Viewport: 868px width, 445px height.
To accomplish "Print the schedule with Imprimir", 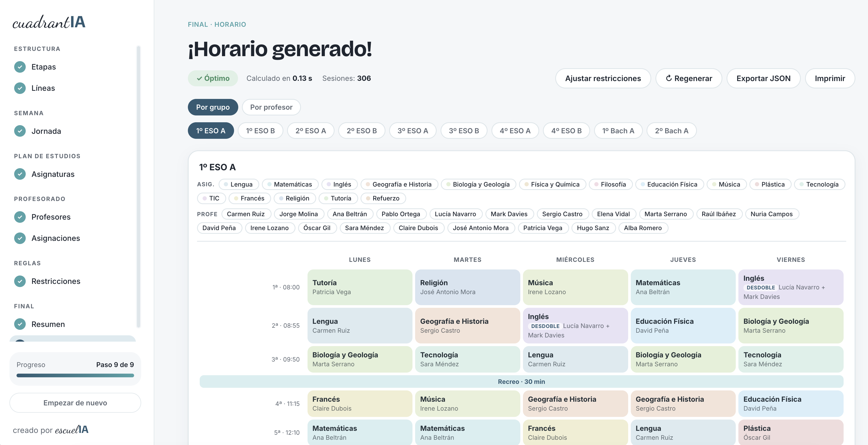I will [830, 78].
